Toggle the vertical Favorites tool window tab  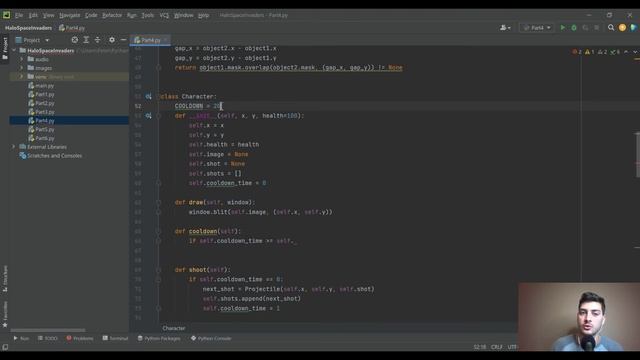tap(5, 314)
